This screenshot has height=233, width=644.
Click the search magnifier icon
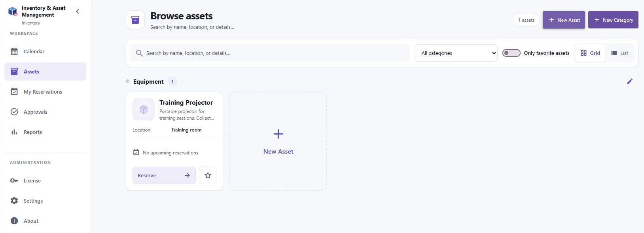click(x=139, y=53)
